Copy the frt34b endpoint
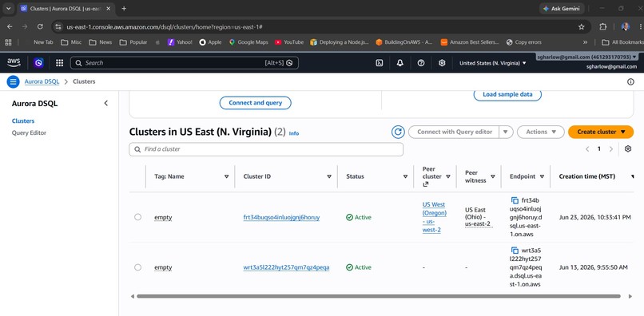 pyautogui.click(x=515, y=200)
